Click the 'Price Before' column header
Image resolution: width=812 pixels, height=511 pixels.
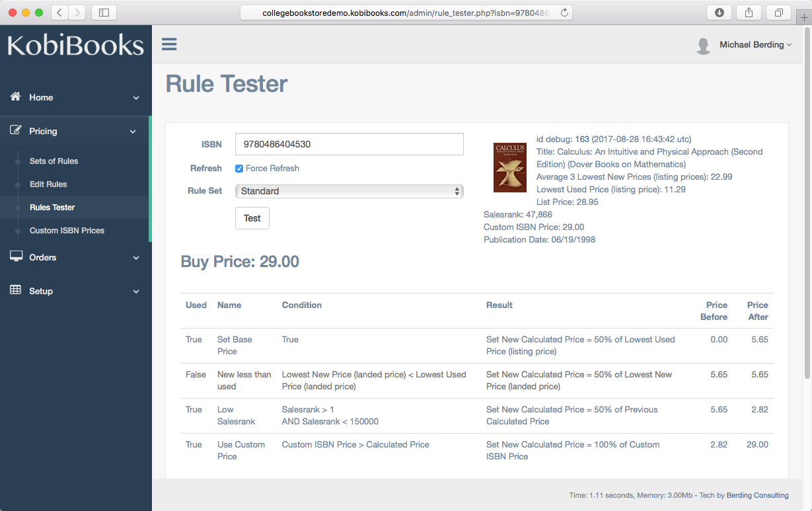pos(714,311)
